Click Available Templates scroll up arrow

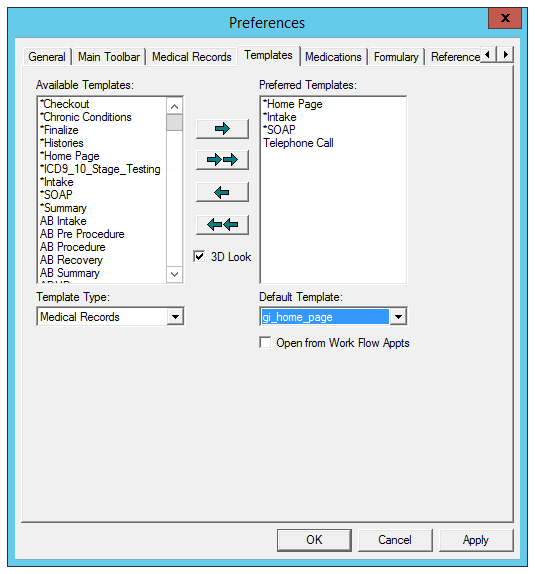174,107
